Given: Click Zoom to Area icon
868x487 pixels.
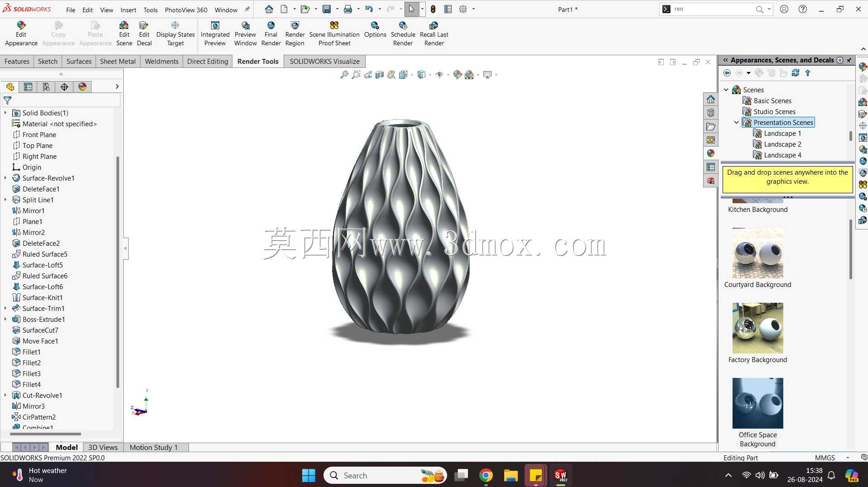Looking at the screenshot, I should click(x=356, y=75).
